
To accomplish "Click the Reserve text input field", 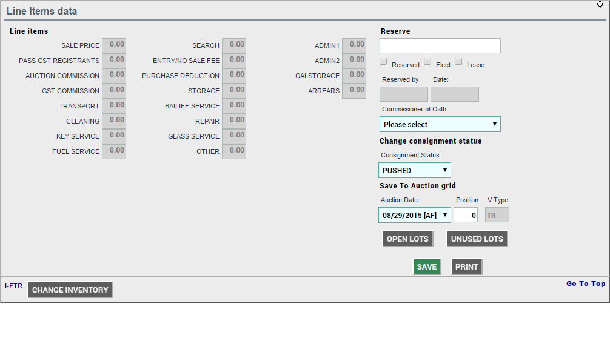I will click(x=440, y=46).
